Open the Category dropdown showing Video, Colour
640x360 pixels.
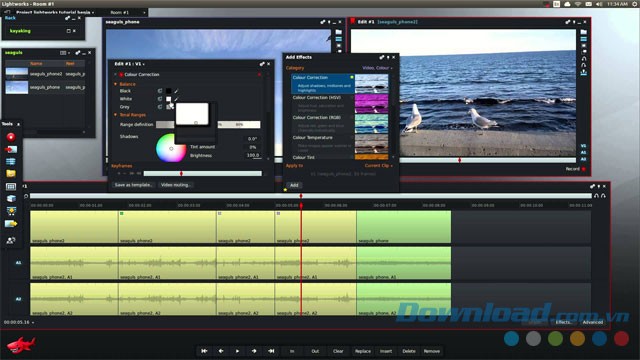(x=377, y=68)
